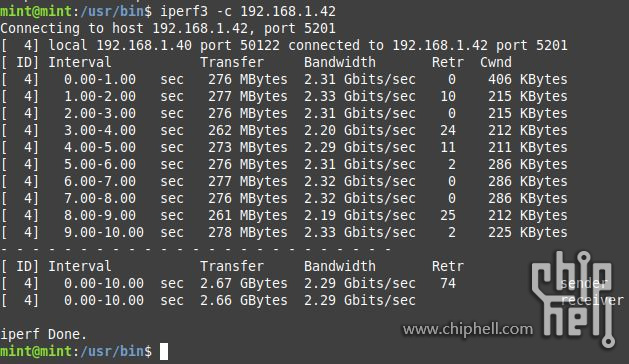The height and width of the screenshot is (364, 629).
Task: Click the 'iperf Done.' output line
Action: point(43,334)
